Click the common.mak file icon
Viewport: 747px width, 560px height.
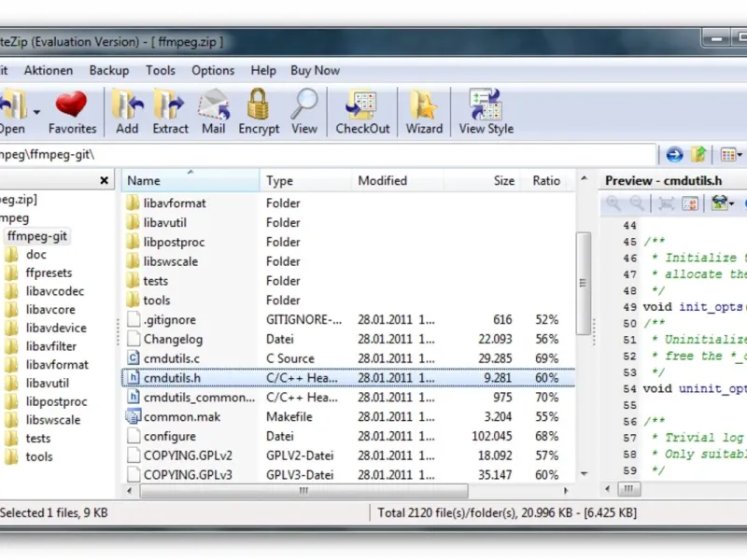tap(134, 416)
